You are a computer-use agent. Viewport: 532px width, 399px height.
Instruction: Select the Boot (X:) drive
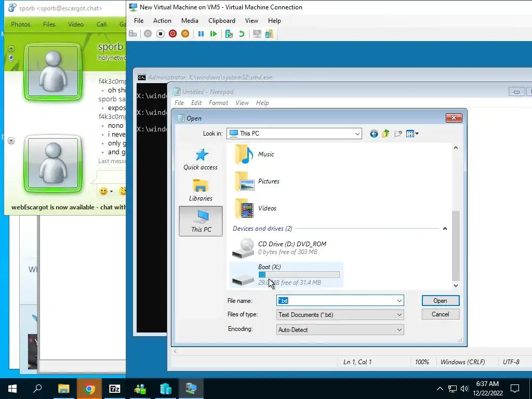[286, 275]
